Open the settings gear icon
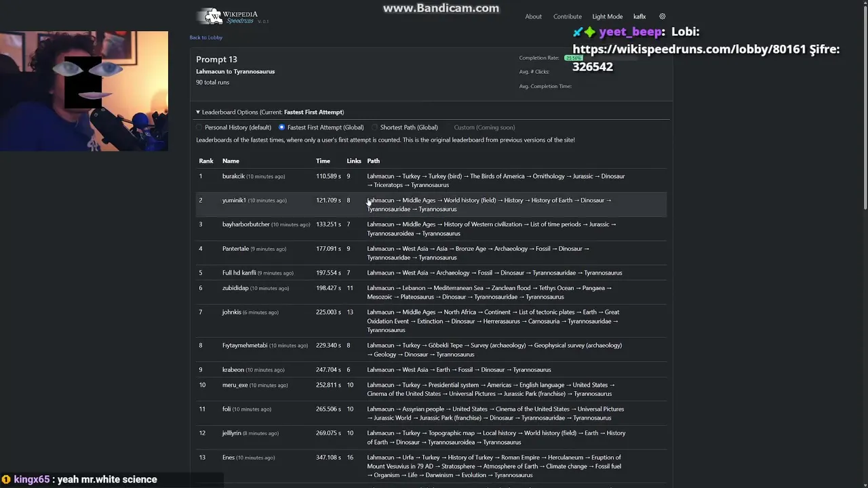 pyautogui.click(x=663, y=16)
